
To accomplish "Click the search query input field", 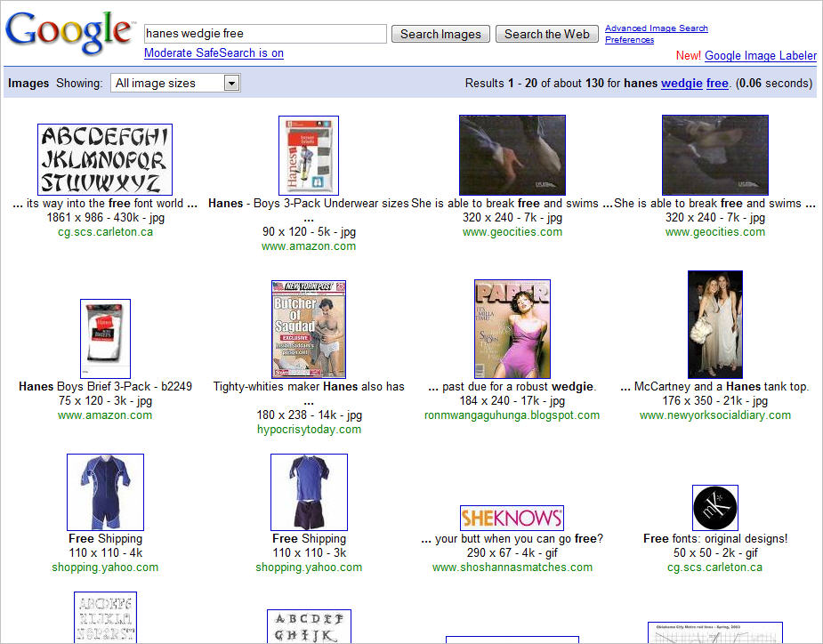I will pyautogui.click(x=265, y=34).
